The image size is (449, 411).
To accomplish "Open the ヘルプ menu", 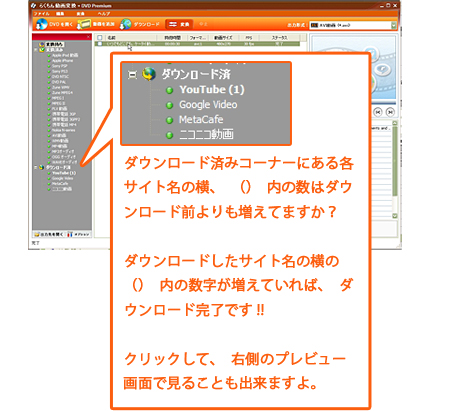I will coord(104,14).
